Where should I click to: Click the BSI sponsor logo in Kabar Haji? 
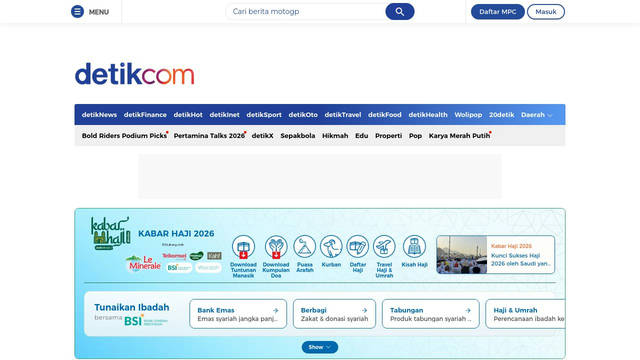pyautogui.click(x=179, y=268)
